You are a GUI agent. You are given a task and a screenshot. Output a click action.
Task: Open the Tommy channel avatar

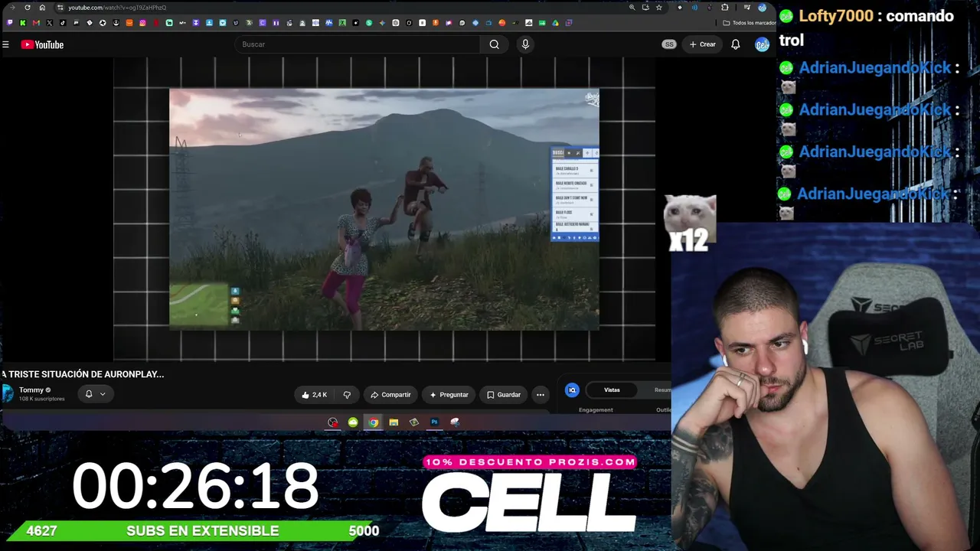point(8,393)
